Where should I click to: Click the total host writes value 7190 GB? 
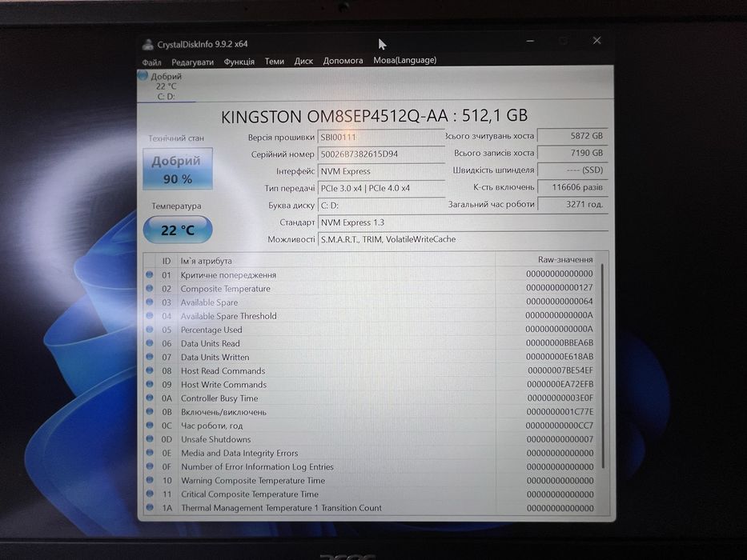point(572,153)
